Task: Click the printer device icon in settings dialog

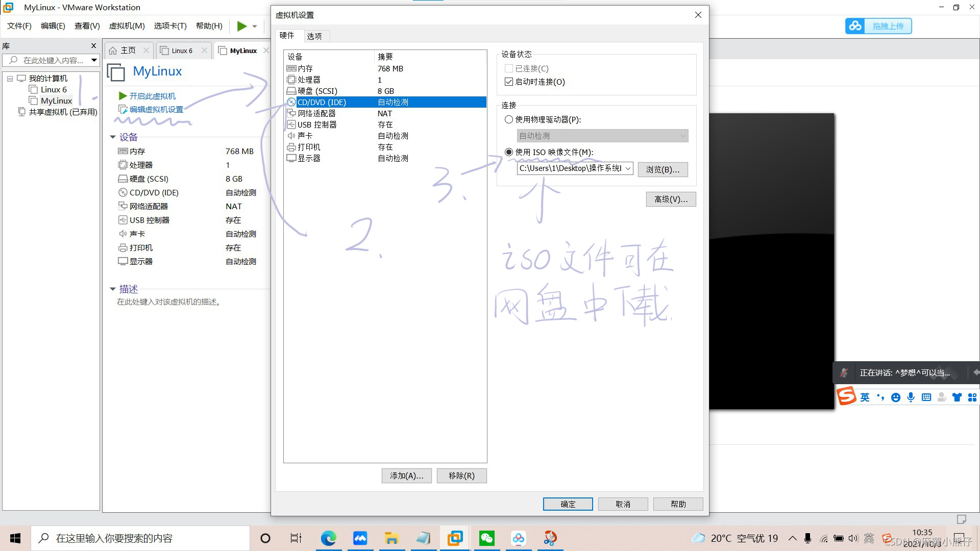Action: [x=291, y=147]
